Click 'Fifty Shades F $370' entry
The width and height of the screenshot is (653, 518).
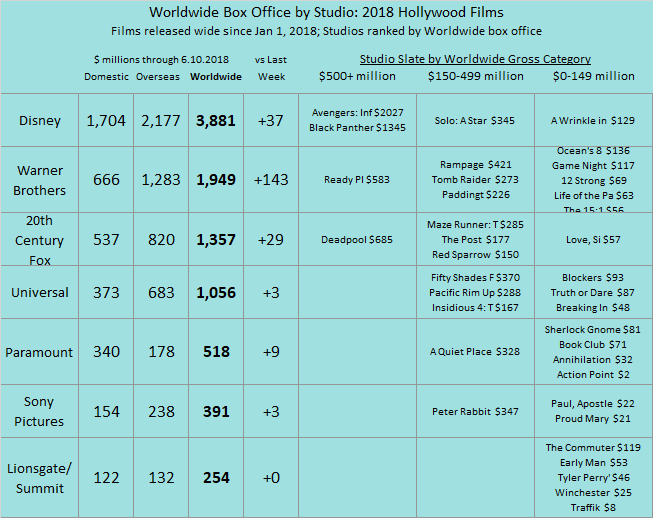click(x=475, y=278)
